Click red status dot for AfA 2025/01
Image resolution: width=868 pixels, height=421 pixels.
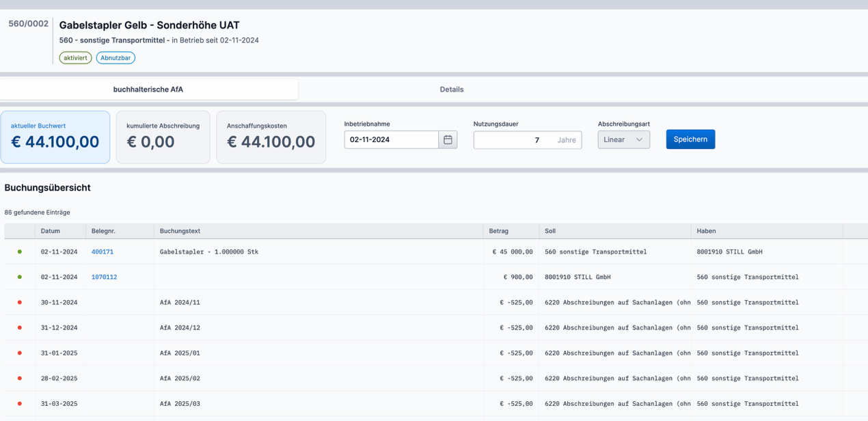(x=20, y=353)
